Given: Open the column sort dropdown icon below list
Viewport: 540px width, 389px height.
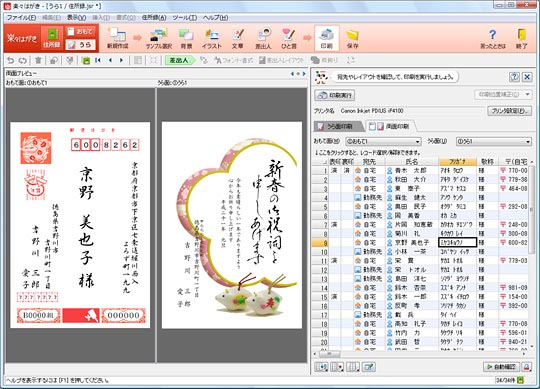Looking at the screenshot, I should pos(321,367).
